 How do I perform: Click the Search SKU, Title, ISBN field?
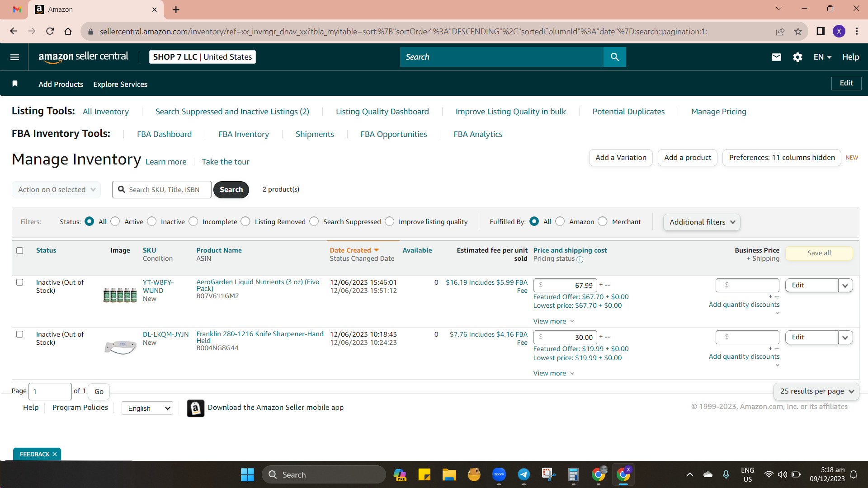point(162,190)
